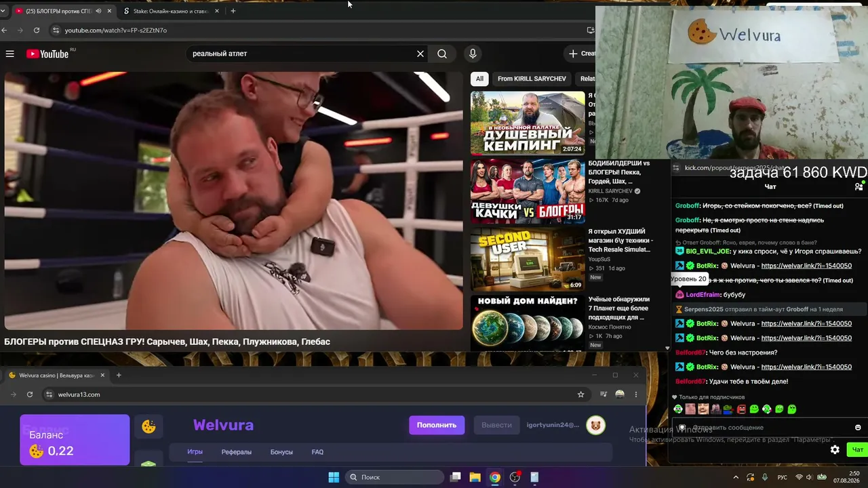Open the Новый дом найден thumbnail
868x488 pixels.
coord(528,323)
